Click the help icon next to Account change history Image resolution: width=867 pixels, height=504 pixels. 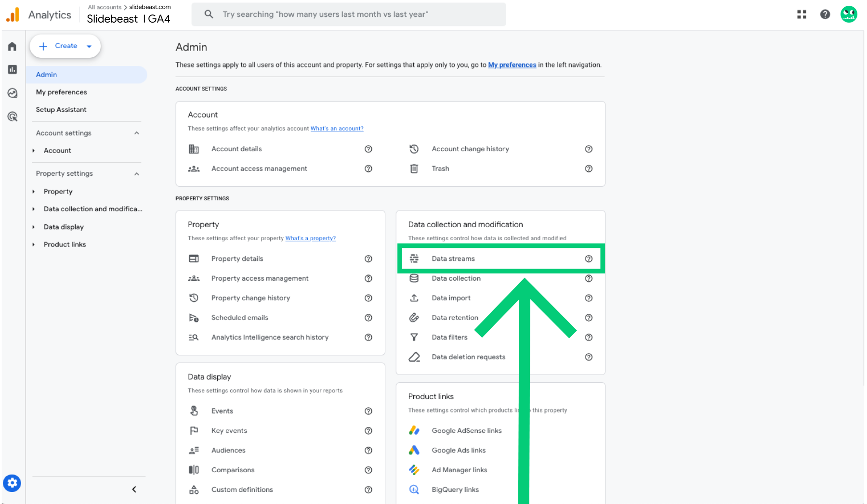point(589,149)
